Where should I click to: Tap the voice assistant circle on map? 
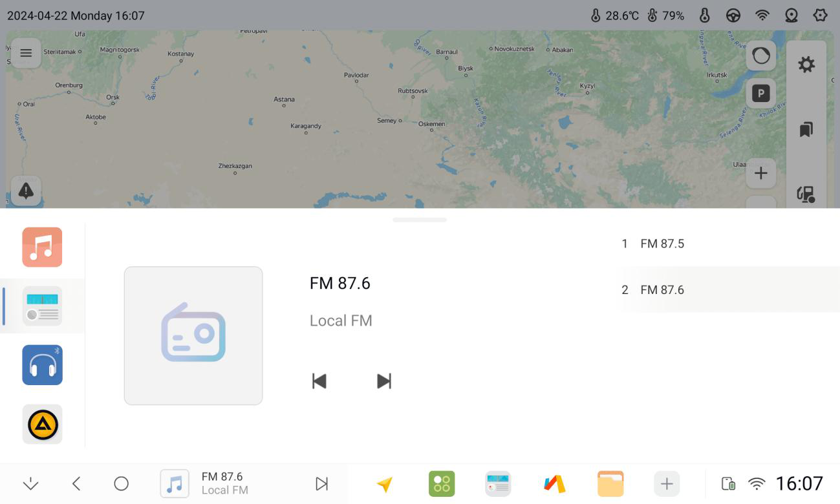(761, 56)
